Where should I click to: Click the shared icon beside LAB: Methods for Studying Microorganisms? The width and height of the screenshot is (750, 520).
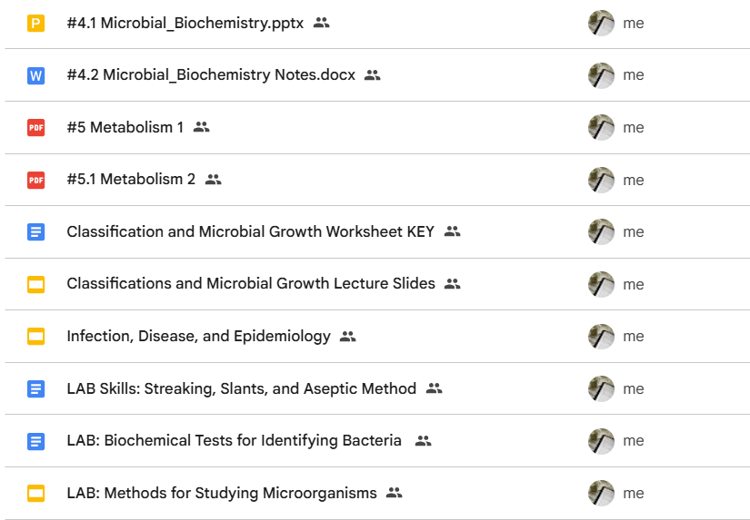[394, 492]
